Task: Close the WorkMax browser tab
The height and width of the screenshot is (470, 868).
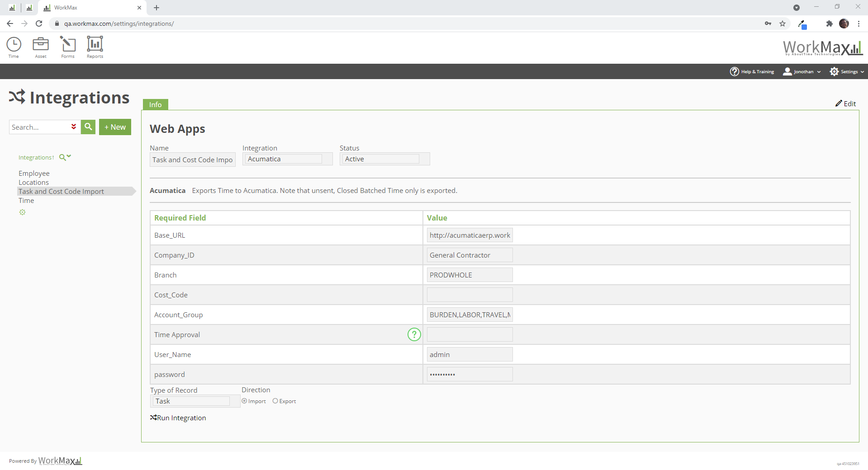Action: (139, 8)
